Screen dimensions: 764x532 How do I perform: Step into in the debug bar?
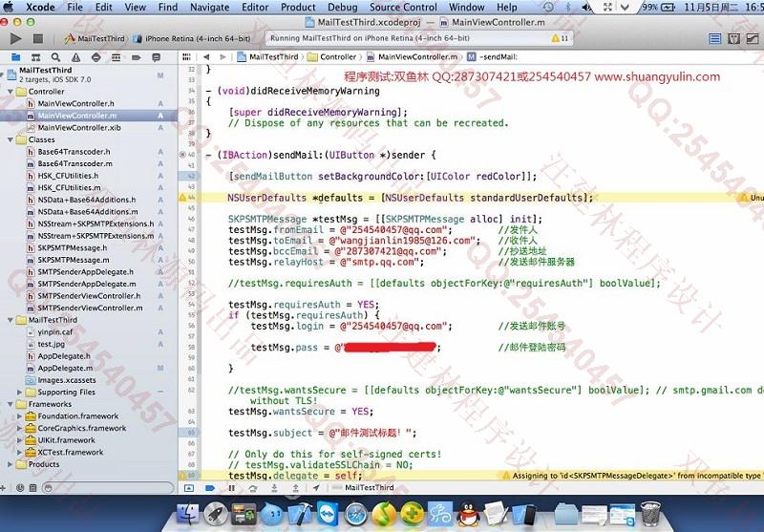pos(274,488)
